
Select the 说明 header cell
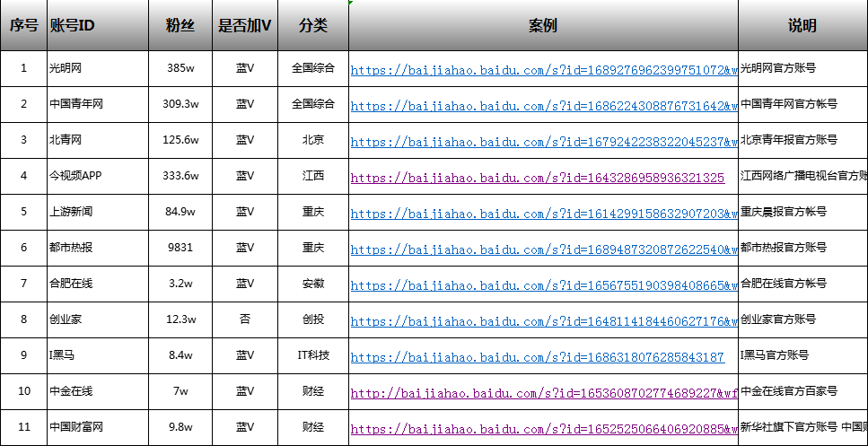(802, 25)
